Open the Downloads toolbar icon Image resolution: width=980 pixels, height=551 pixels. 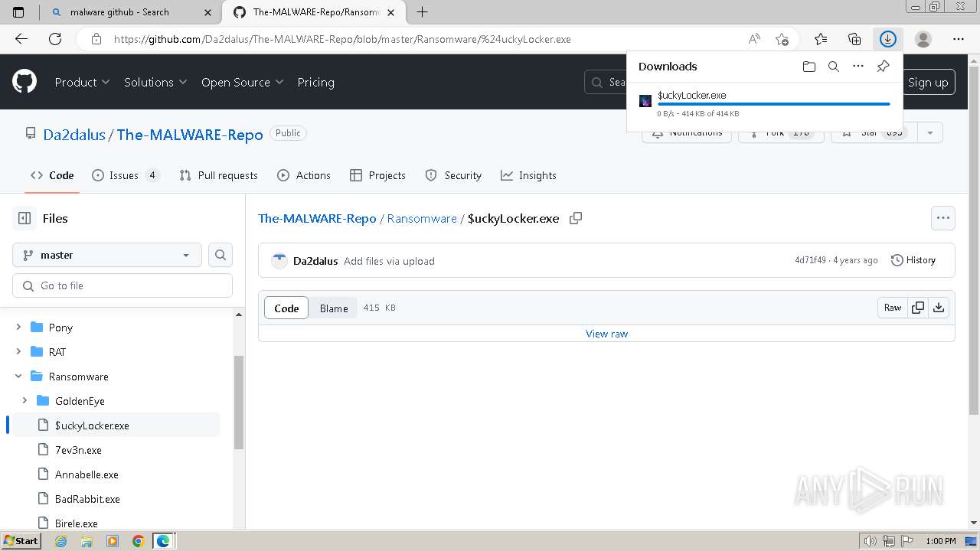click(887, 39)
